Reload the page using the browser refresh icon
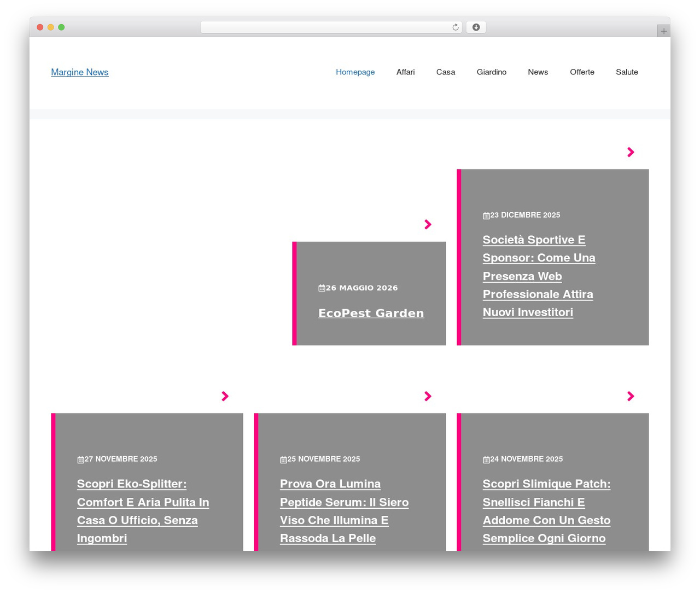 click(455, 27)
